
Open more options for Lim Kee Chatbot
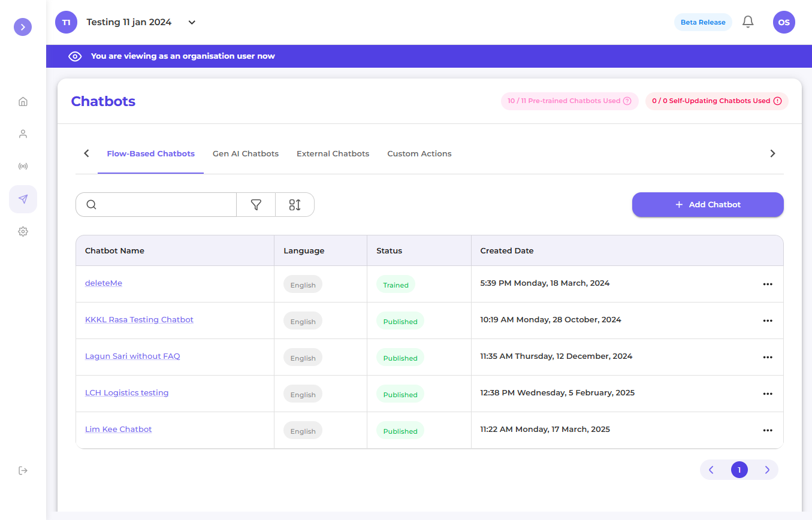tap(768, 430)
